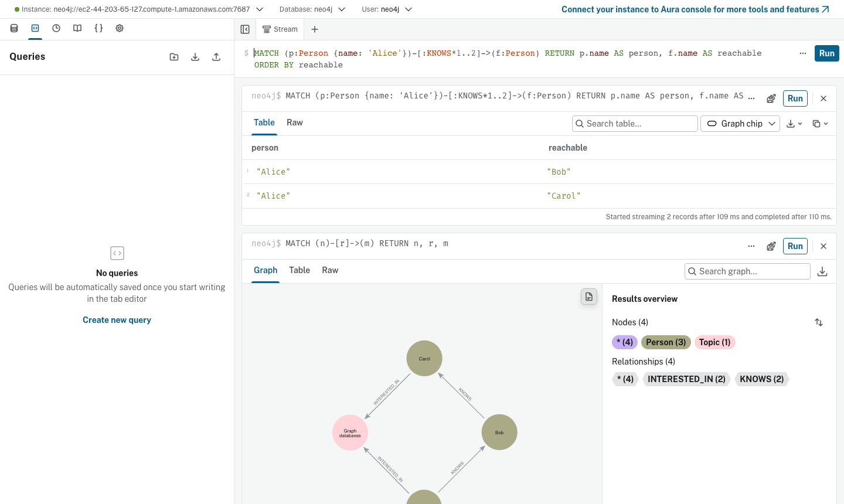Click the download queries icon
The image size is (844, 504).
(x=195, y=57)
